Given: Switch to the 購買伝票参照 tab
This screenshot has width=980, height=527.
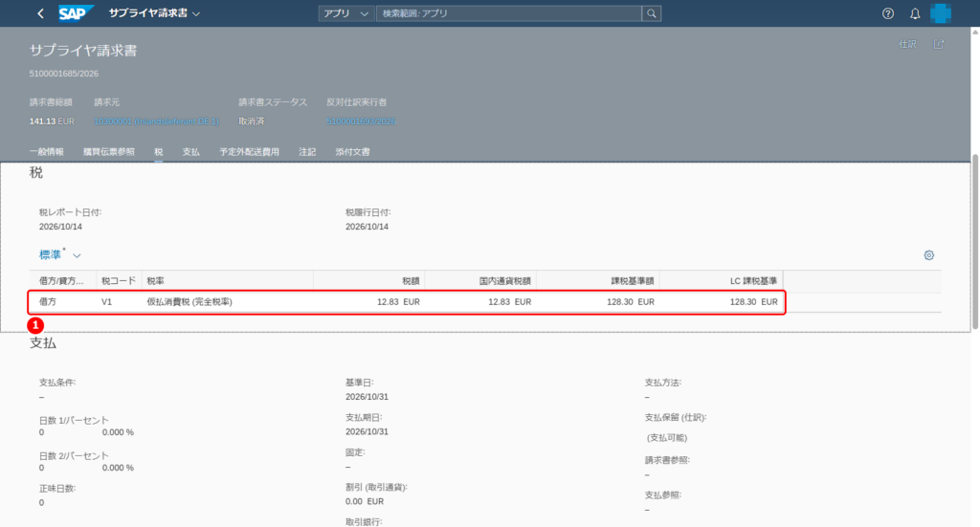Looking at the screenshot, I should pos(109,152).
